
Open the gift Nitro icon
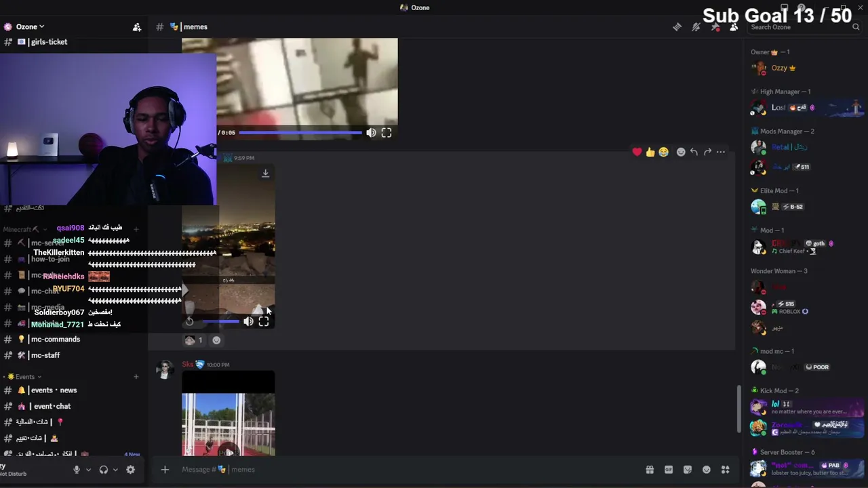point(650,470)
